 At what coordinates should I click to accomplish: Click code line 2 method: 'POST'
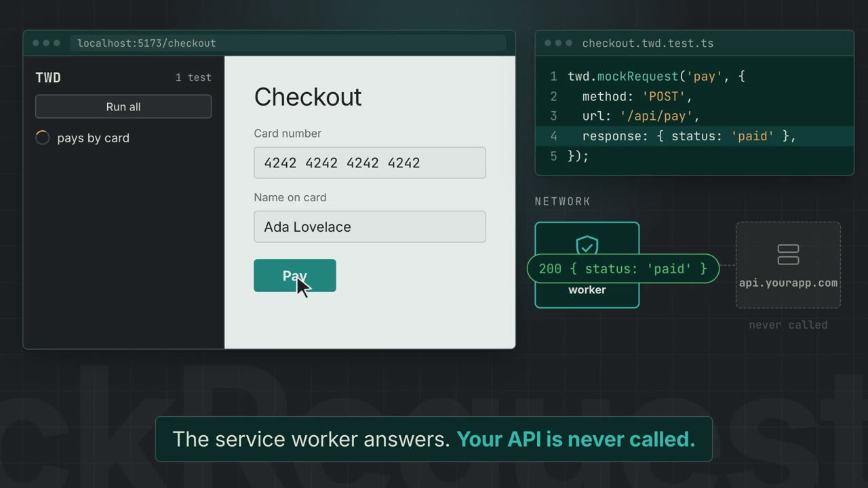click(637, 96)
